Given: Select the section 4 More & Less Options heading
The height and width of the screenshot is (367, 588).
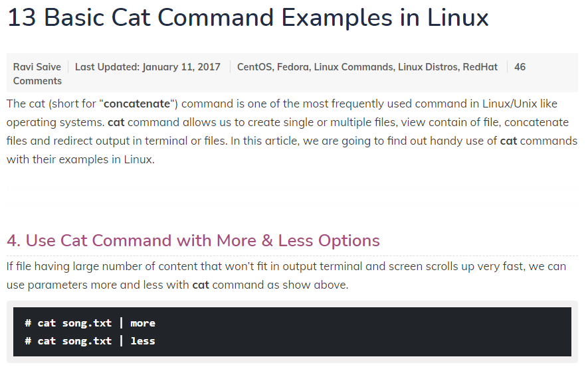Looking at the screenshot, I should point(193,240).
